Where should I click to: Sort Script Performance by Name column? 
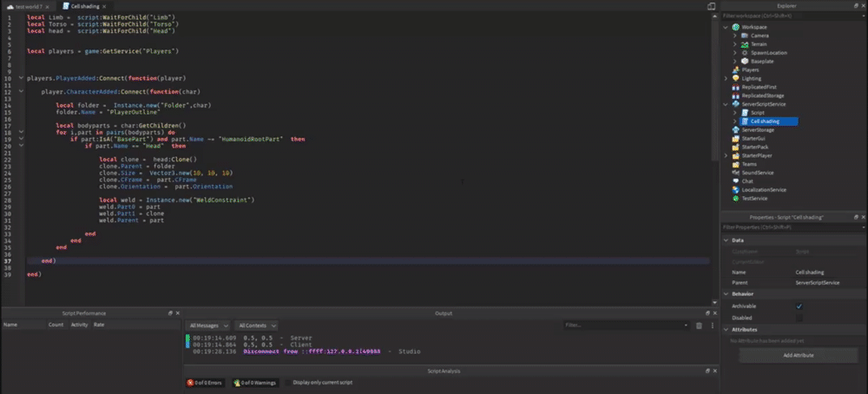pyautogui.click(x=23, y=325)
